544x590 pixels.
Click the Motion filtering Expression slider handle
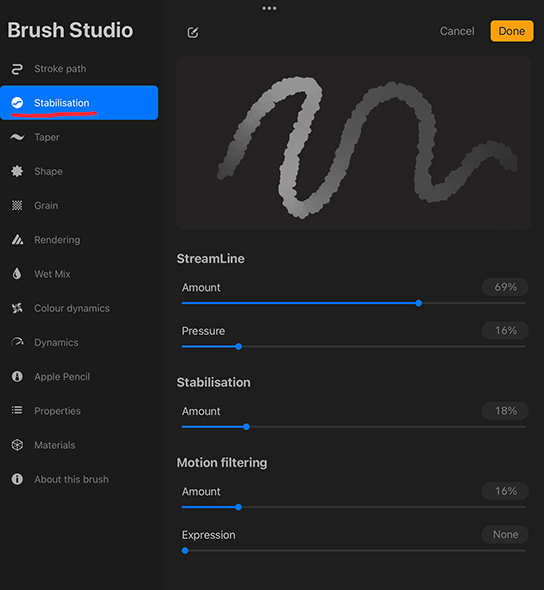(185, 551)
